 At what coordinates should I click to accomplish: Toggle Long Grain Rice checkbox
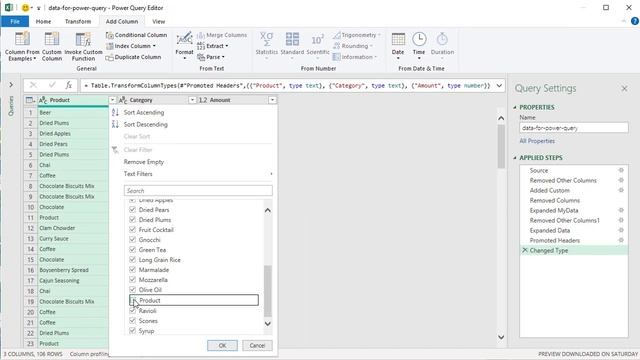point(132,260)
